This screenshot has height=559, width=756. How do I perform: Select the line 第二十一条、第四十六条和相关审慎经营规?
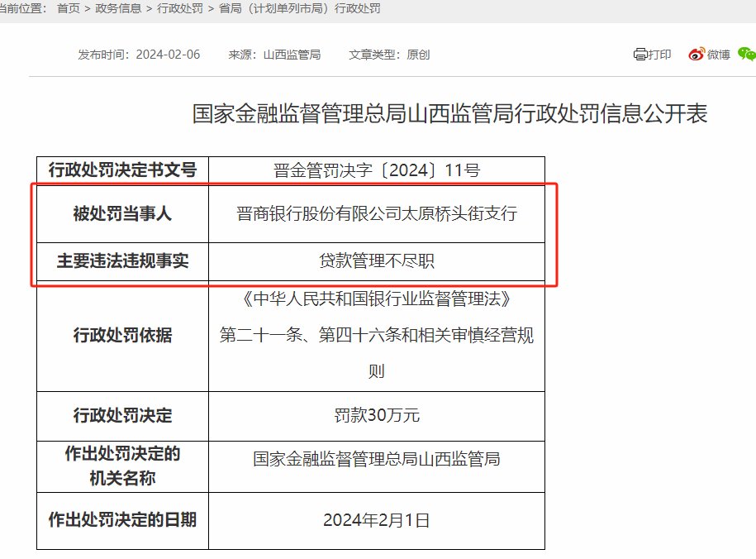click(377, 335)
